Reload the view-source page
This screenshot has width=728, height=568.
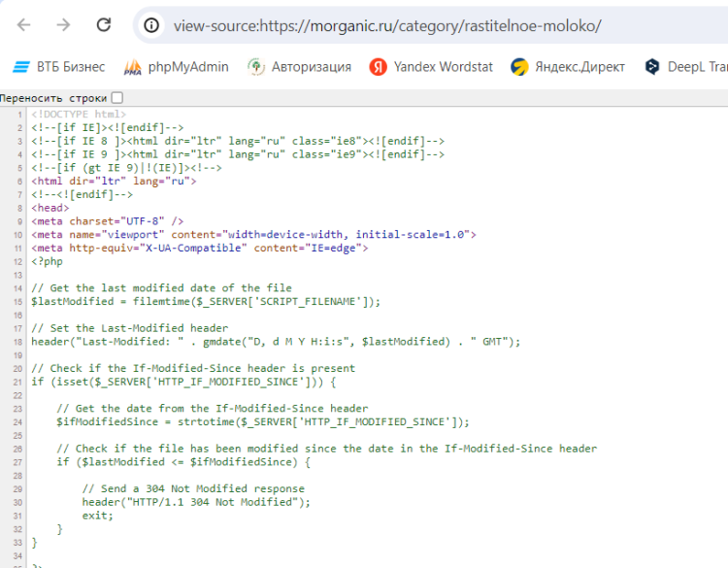coord(103,25)
